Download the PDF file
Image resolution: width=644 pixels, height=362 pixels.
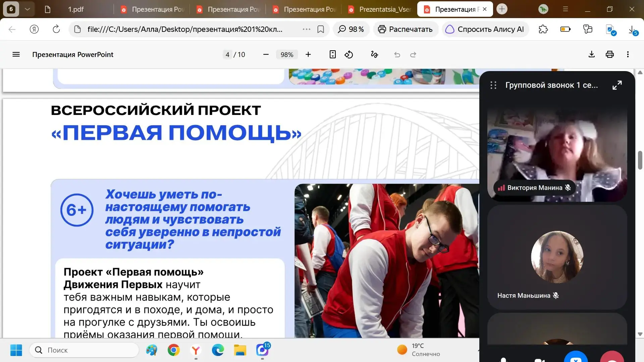pyautogui.click(x=592, y=55)
